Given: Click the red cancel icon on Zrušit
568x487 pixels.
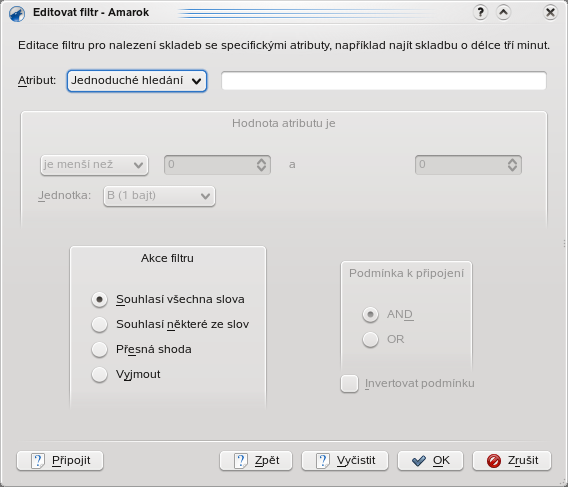Looking at the screenshot, I should click(494, 461).
